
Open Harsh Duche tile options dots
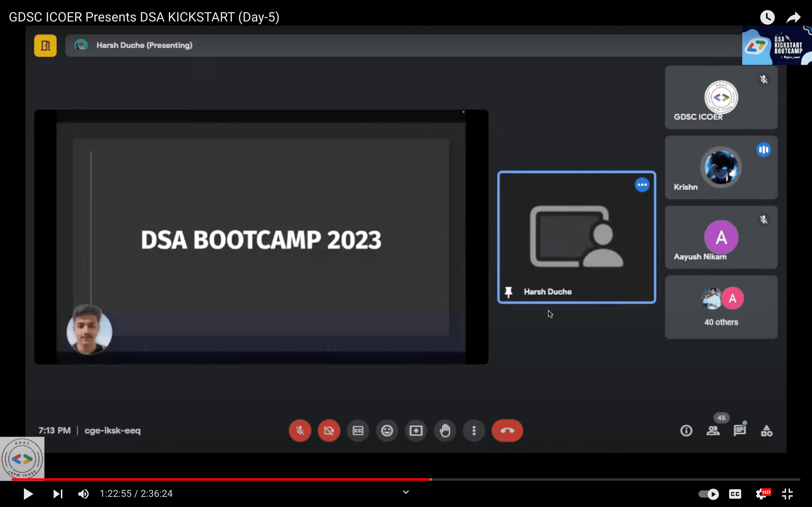[x=642, y=185]
